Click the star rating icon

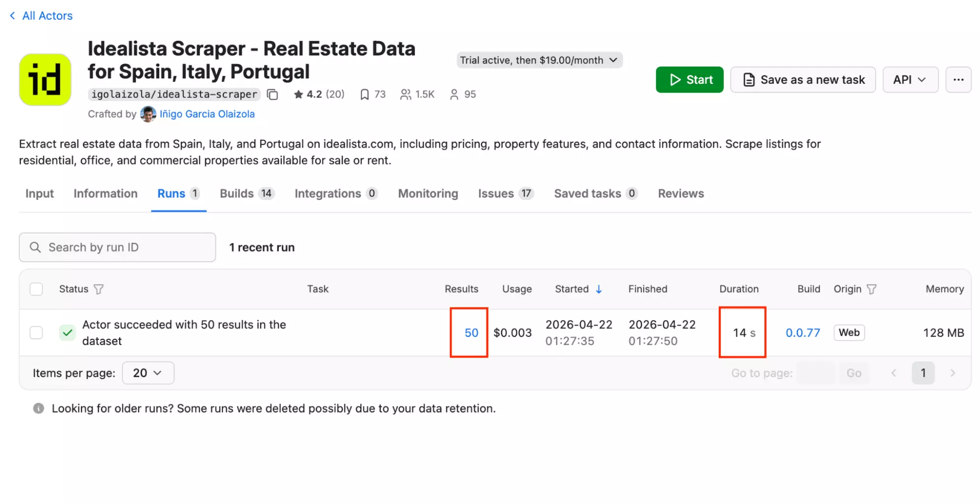point(298,95)
